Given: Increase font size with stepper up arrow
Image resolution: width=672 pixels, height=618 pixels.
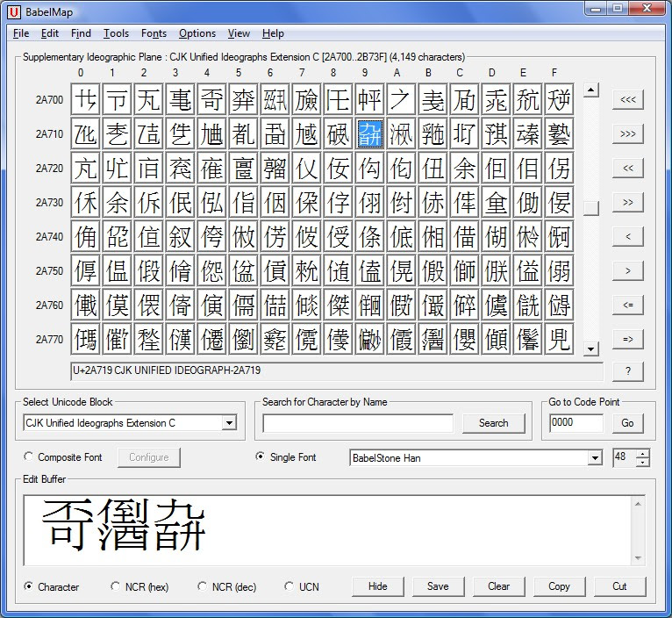Looking at the screenshot, I should tap(642, 454).
